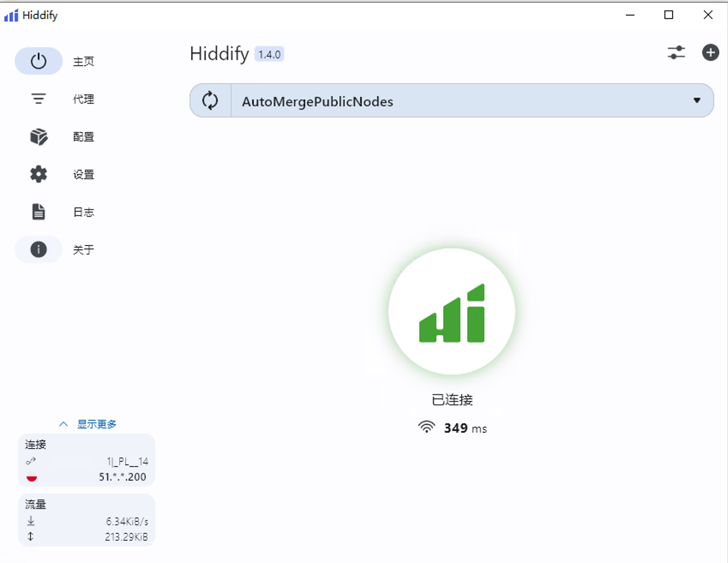Open the 配置 profiles box icon
Image resolution: width=728 pixels, height=563 pixels.
coord(39,137)
